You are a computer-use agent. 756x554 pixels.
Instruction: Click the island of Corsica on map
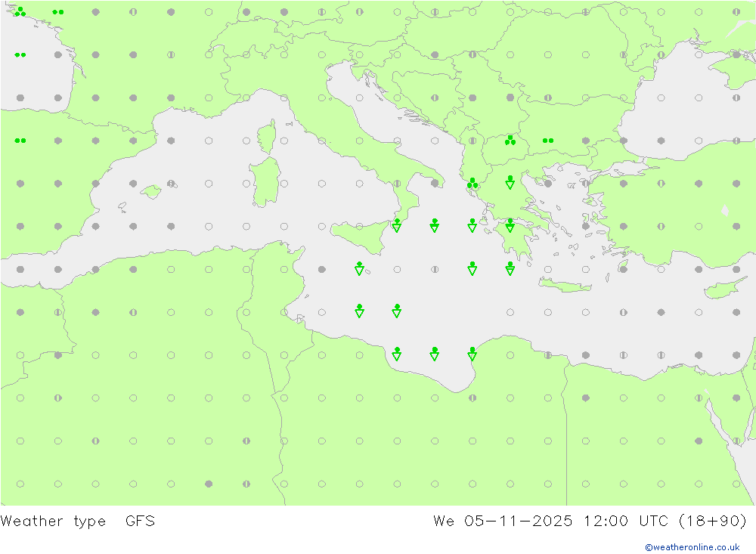(x=267, y=137)
